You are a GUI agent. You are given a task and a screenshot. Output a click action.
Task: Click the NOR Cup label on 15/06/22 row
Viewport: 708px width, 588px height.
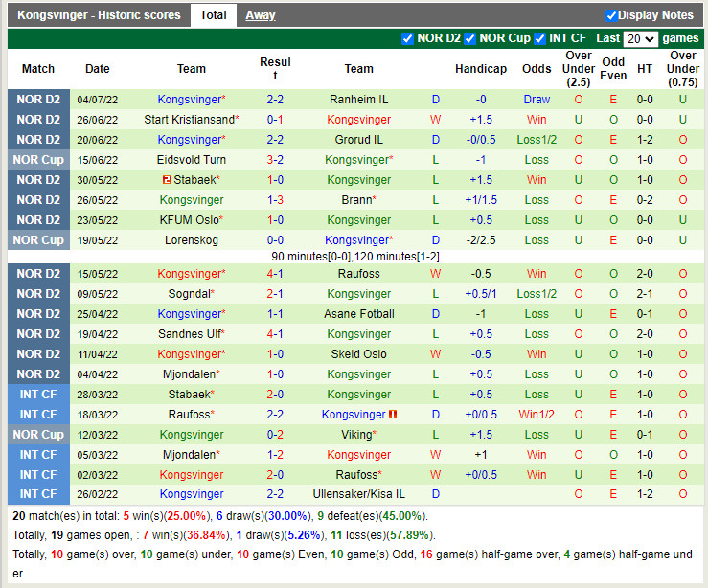click(x=38, y=160)
